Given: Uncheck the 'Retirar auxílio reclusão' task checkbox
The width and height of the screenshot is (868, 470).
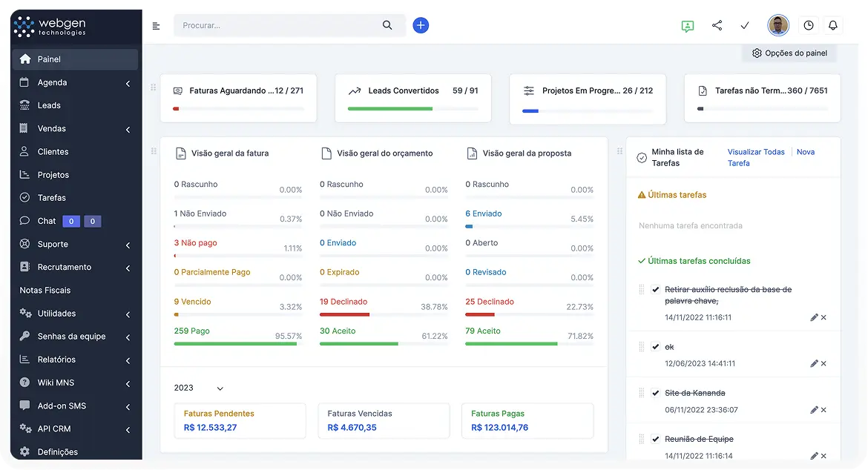Looking at the screenshot, I should pos(656,290).
